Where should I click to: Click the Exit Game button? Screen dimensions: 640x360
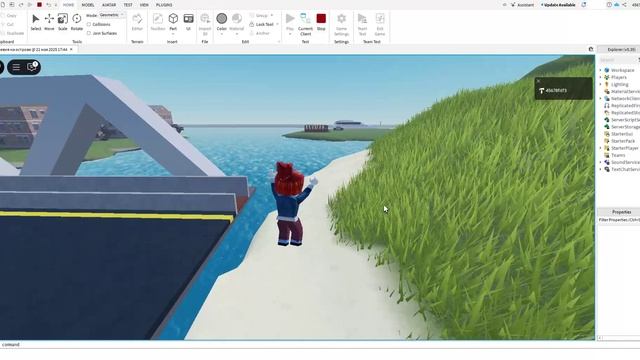380,24
